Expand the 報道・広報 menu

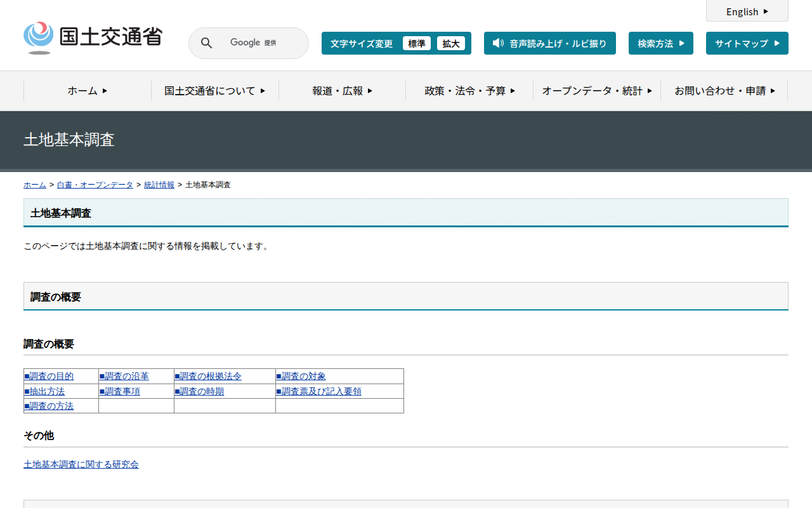pos(342,91)
